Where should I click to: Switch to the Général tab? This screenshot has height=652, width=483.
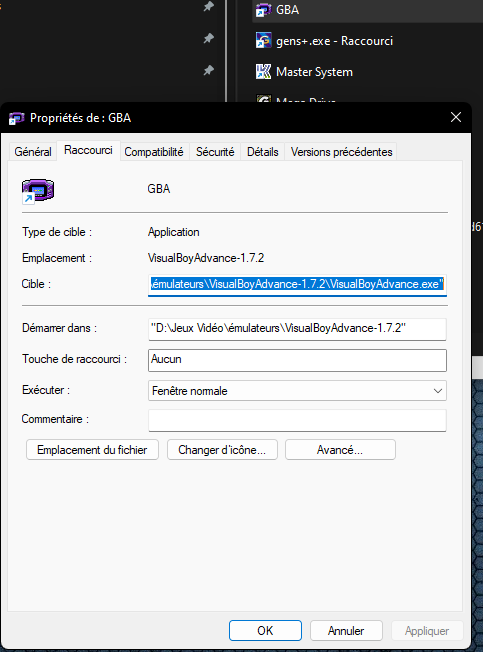tap(33, 152)
